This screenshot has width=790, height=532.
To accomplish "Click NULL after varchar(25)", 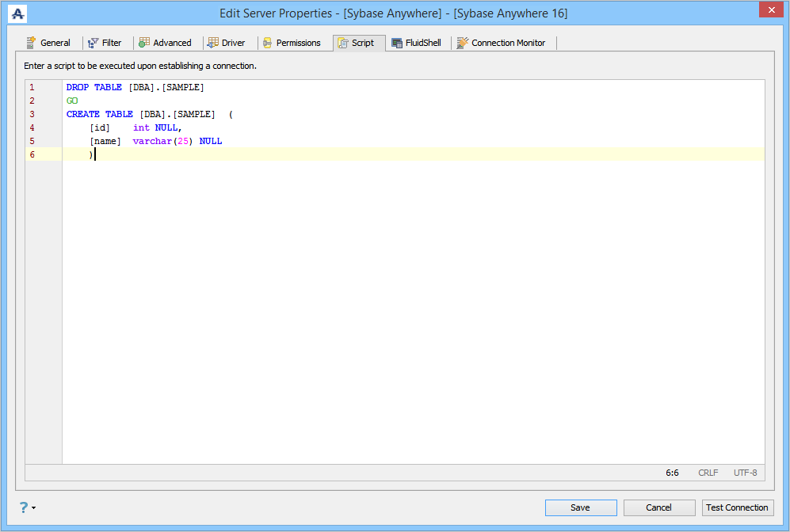I will 211,142.
